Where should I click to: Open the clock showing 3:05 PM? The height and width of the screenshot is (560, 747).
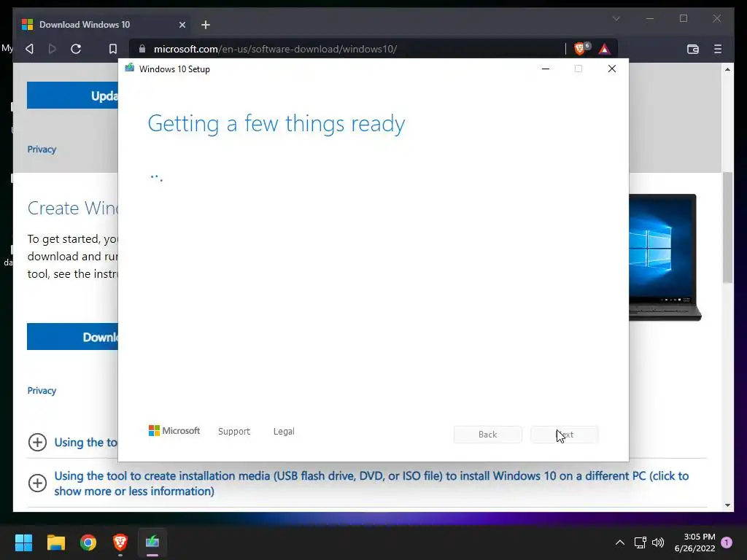[x=694, y=542]
